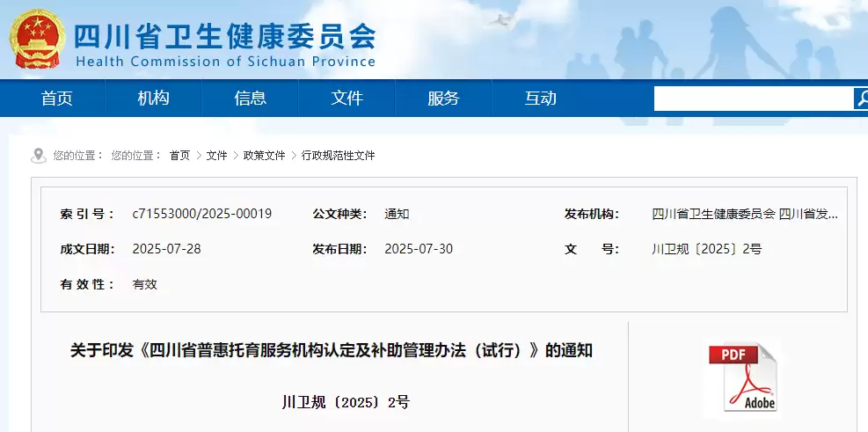Click the 文号 label
Screen dimensions: 868x432
coord(592,249)
